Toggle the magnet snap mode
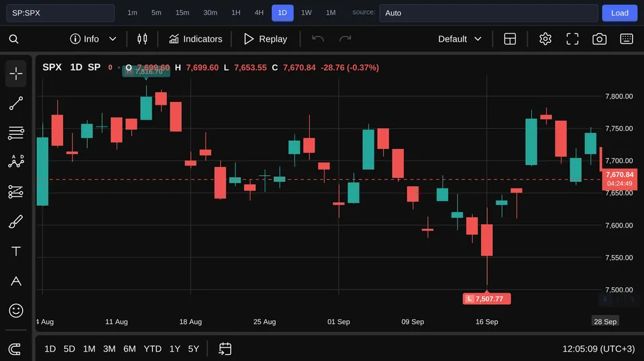 click(15, 349)
